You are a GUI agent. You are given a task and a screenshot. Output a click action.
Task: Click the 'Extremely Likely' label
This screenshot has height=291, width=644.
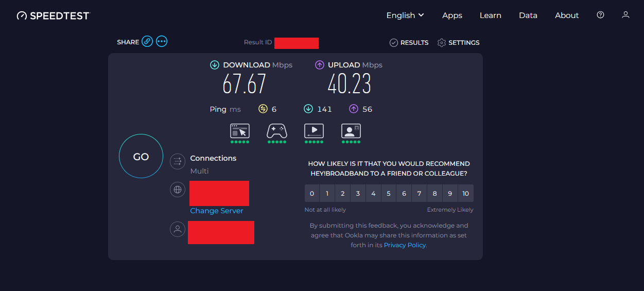(450, 210)
